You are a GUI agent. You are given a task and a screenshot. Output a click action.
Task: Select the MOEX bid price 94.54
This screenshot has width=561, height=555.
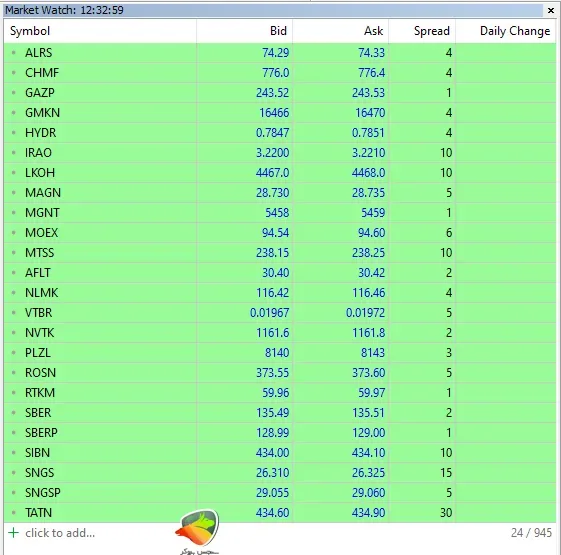click(x=275, y=233)
